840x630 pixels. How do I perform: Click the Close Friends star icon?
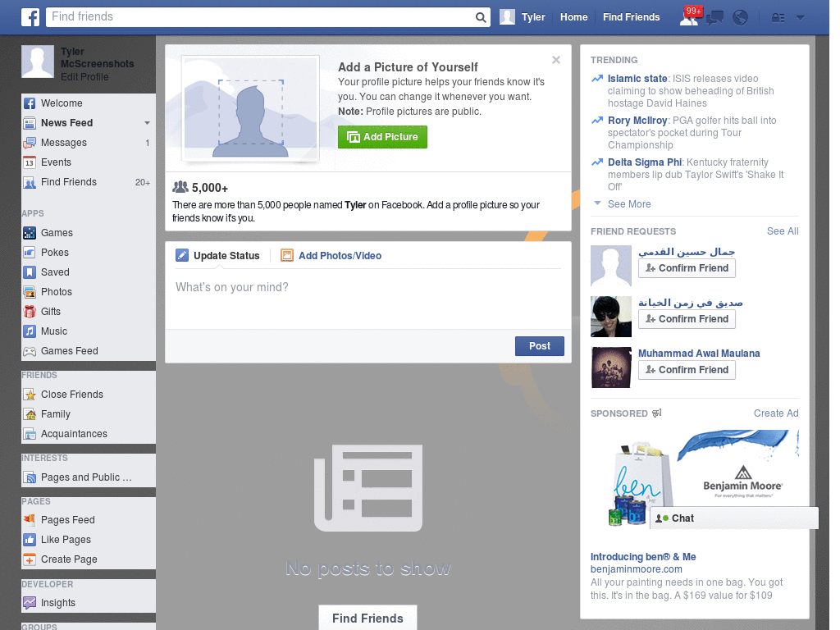(30, 395)
